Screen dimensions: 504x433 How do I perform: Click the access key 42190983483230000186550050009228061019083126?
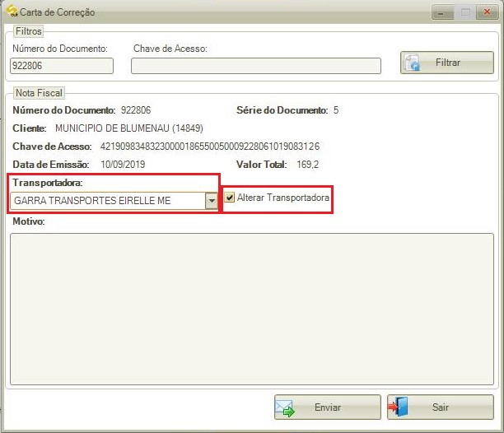click(210, 147)
